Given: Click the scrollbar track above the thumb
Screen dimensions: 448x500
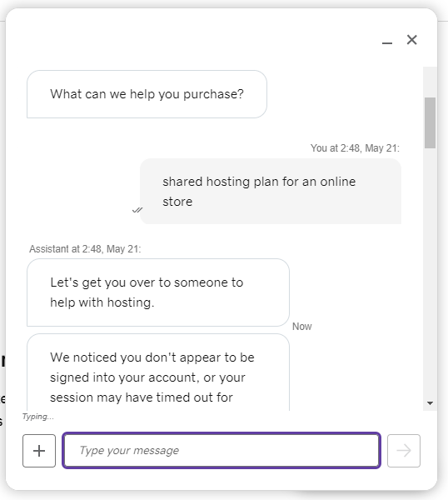Looking at the screenshot, I should tap(430, 82).
